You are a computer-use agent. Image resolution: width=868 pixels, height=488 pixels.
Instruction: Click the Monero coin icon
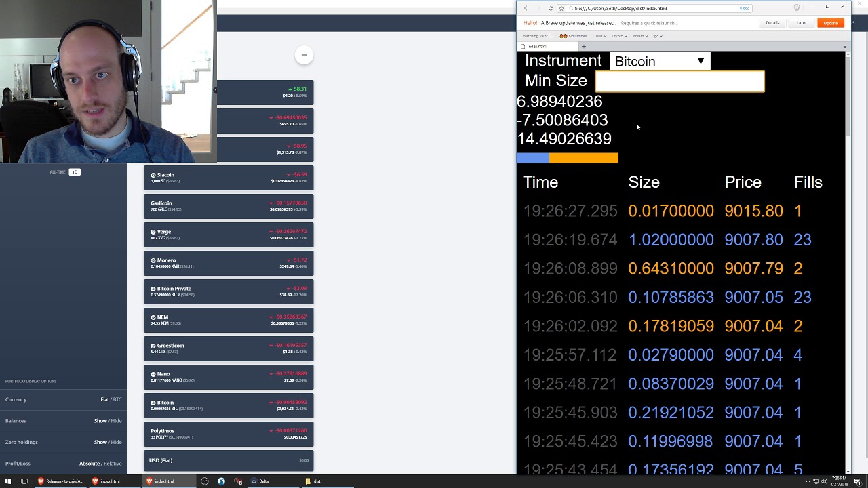(x=153, y=260)
